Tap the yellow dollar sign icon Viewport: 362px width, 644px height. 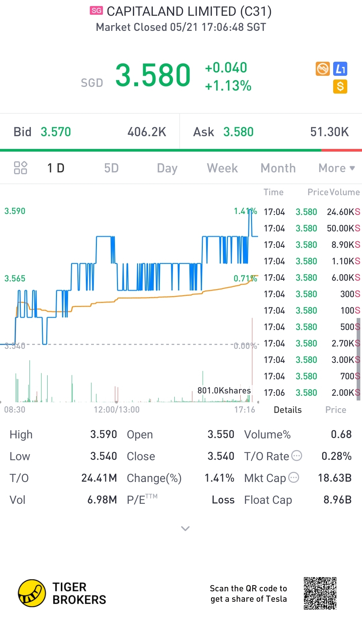pyautogui.click(x=340, y=87)
